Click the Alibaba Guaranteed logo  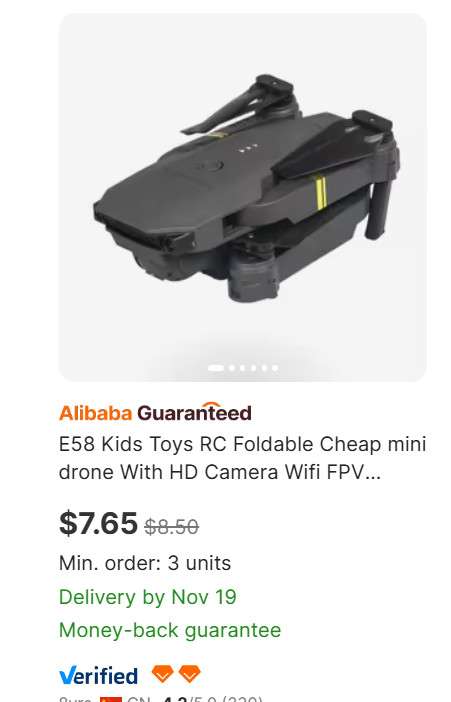coord(155,413)
